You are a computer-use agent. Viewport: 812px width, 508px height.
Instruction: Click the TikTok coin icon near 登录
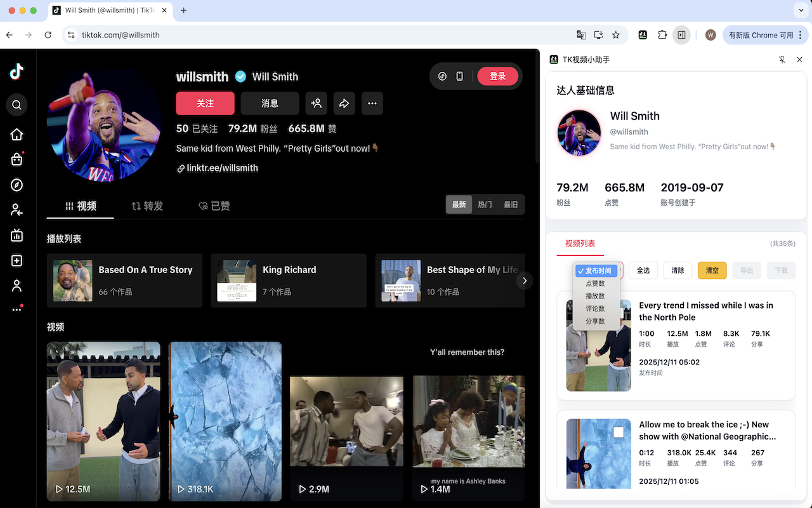pos(443,76)
